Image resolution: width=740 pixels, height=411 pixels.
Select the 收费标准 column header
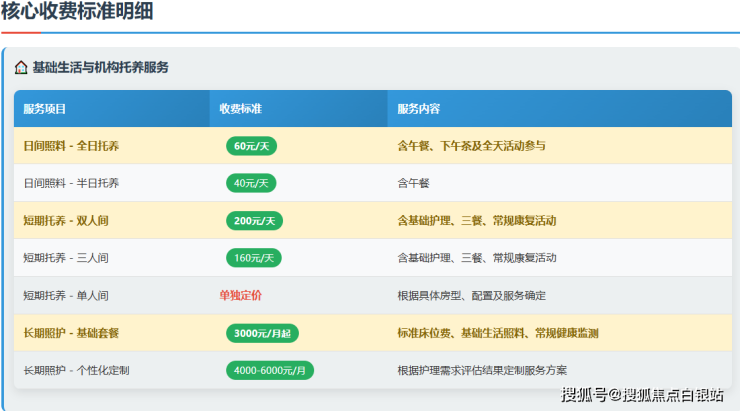tap(240, 108)
